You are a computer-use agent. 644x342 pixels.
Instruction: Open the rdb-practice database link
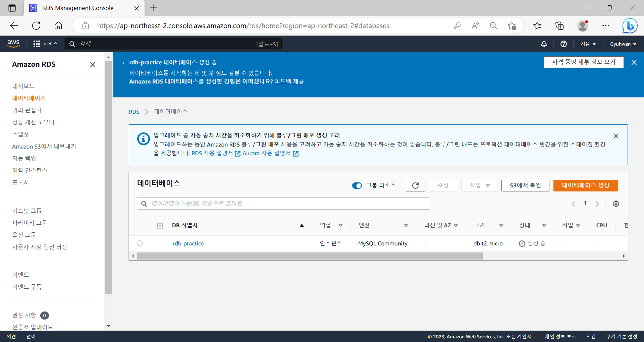(x=188, y=243)
